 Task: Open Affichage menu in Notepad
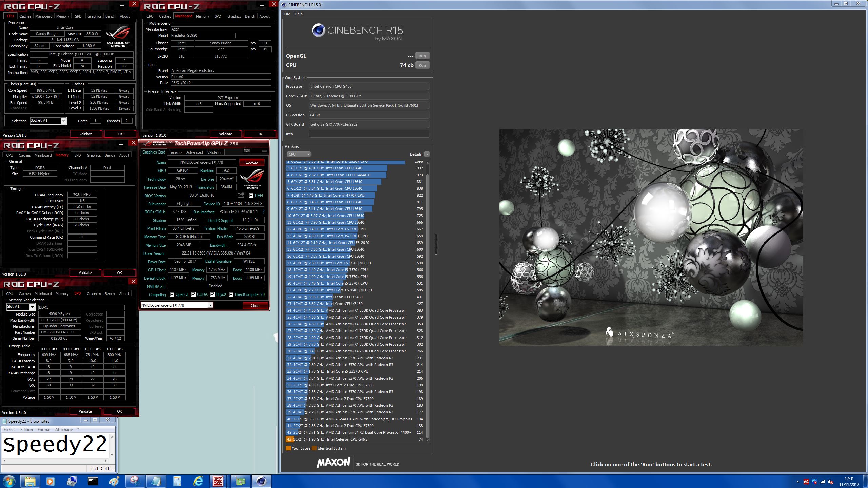[64, 430]
